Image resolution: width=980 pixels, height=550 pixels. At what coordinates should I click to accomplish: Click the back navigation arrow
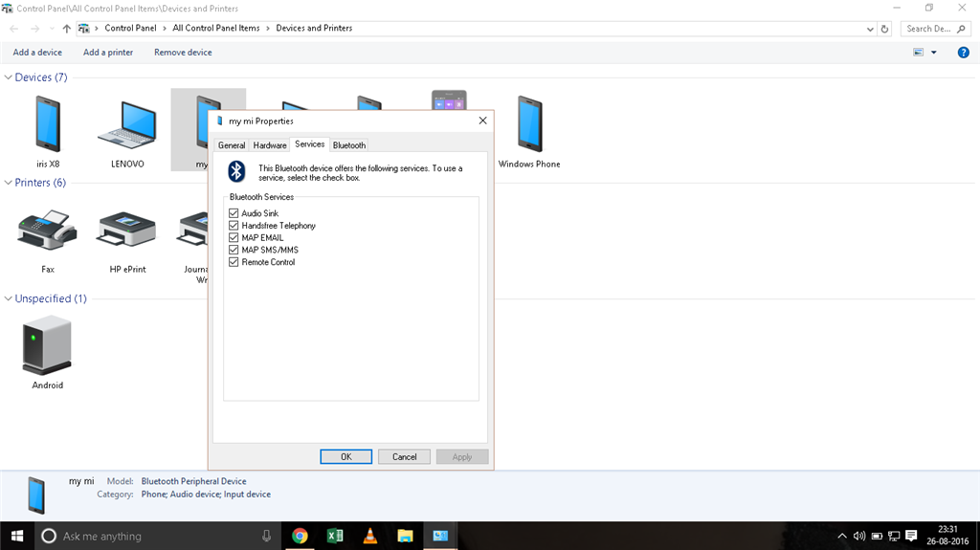pyautogui.click(x=13, y=29)
